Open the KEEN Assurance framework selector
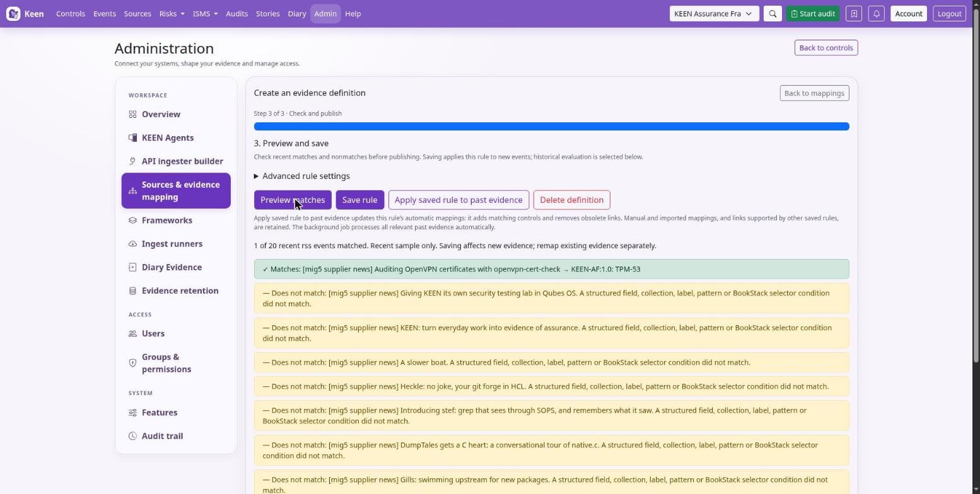This screenshot has width=980, height=494. 714,14
